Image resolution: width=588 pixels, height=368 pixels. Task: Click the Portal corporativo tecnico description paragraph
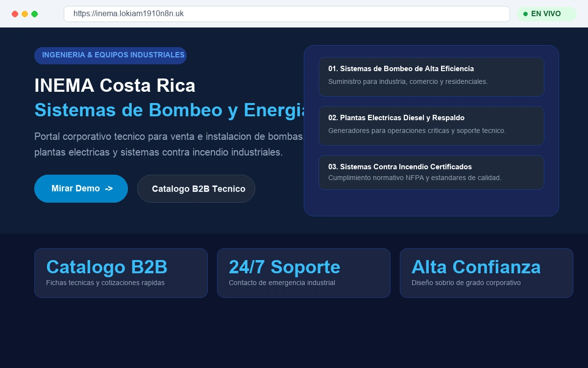[x=169, y=144]
